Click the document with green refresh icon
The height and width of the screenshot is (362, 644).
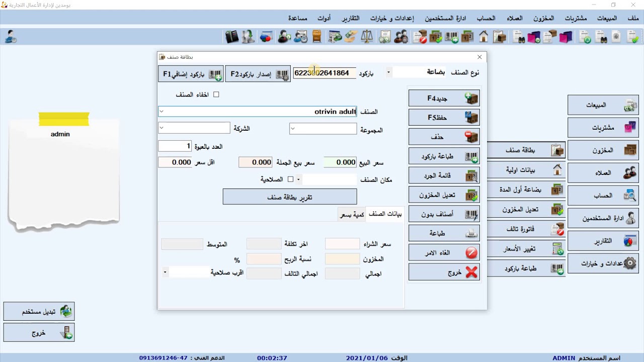(585, 37)
